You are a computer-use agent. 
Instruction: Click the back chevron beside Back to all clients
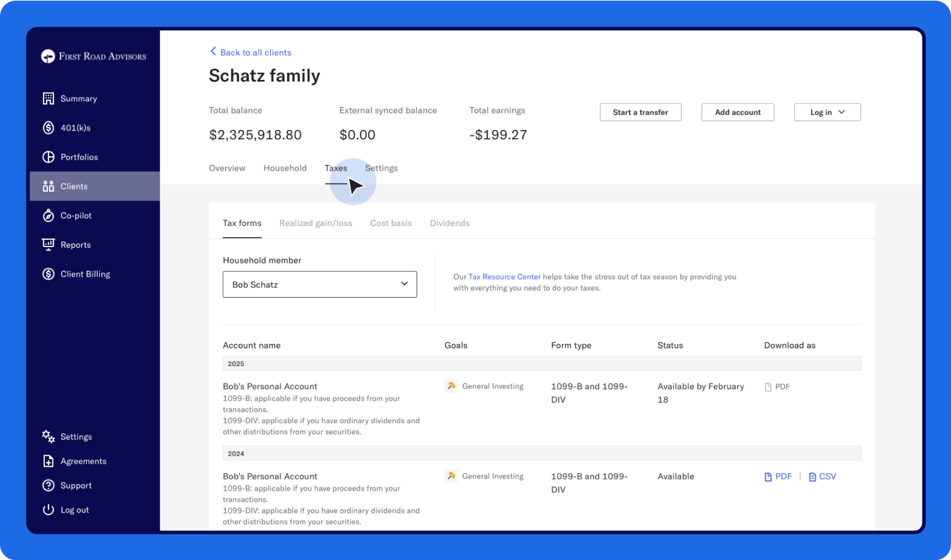(213, 51)
